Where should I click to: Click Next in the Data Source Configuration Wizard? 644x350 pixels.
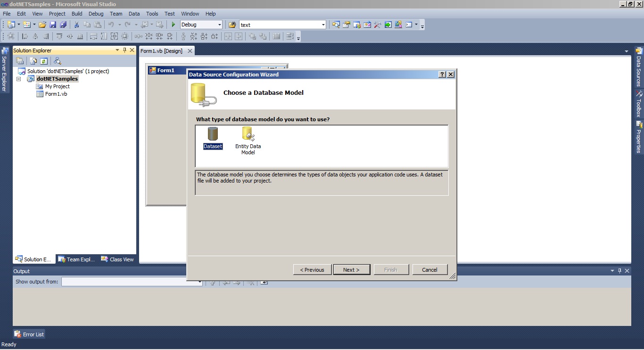[351, 269]
